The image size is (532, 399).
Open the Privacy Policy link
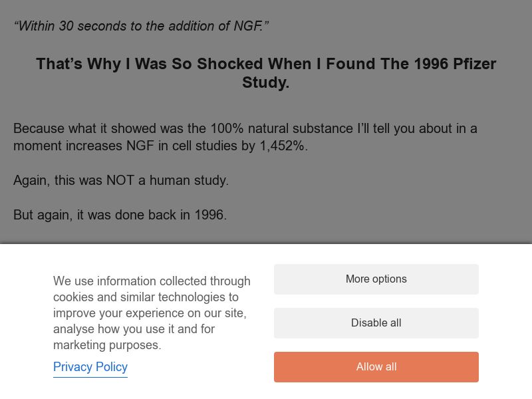click(90, 367)
